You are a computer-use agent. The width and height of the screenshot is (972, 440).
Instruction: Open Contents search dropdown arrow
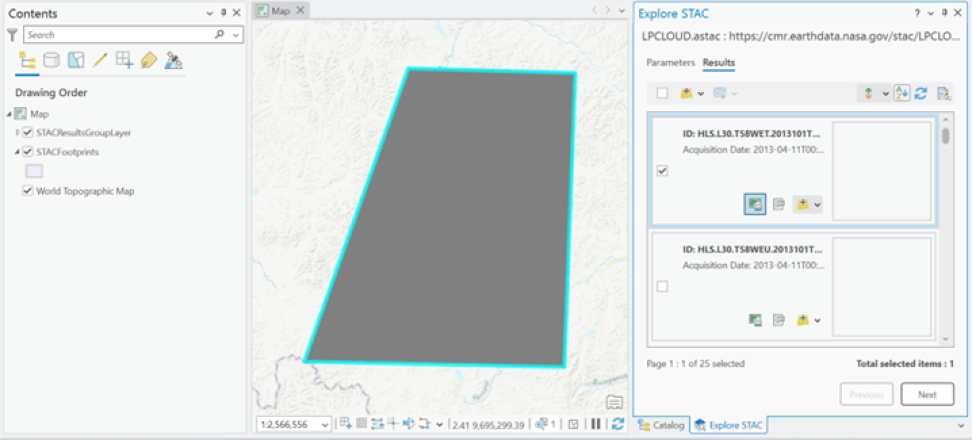[236, 35]
